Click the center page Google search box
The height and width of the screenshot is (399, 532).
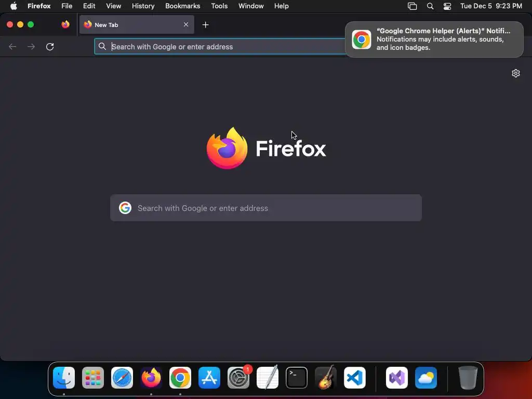coord(266,208)
